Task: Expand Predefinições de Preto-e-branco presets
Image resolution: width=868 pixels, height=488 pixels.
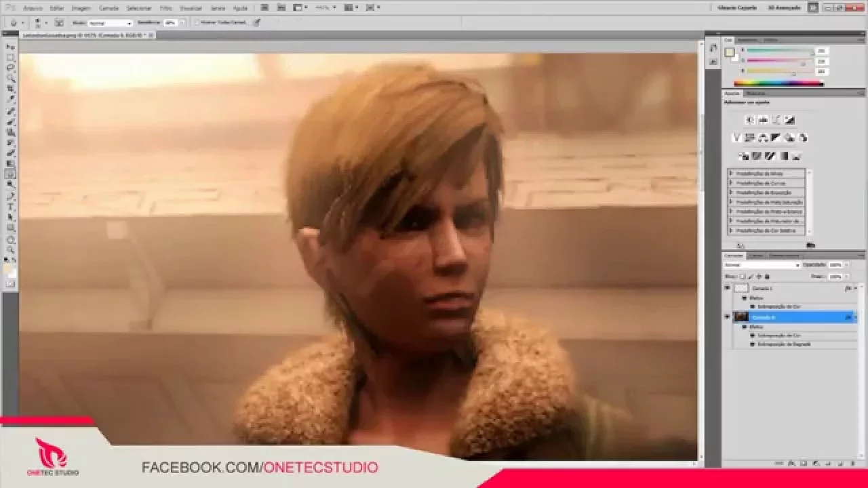Action: (732, 211)
